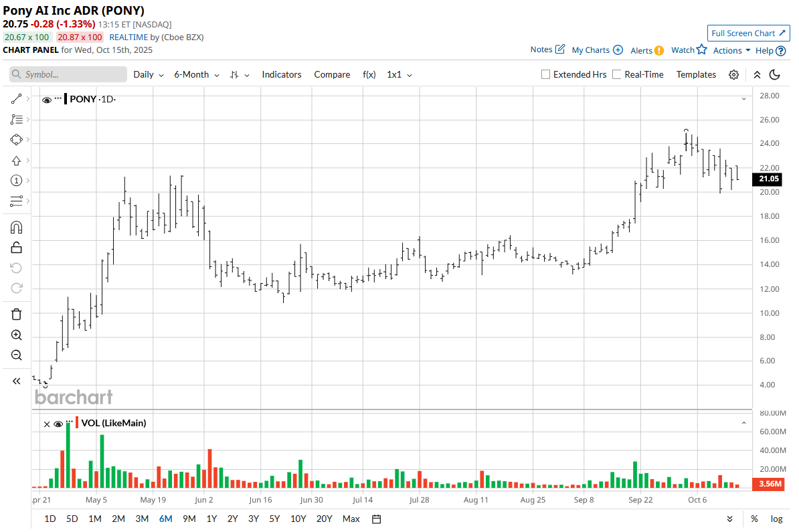Select the numbered annotation tool
This screenshot has height=532, width=799.
click(x=16, y=181)
